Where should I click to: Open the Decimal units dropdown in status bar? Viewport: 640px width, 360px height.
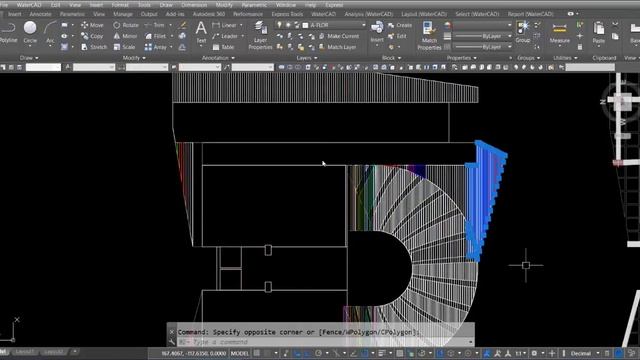584,353
